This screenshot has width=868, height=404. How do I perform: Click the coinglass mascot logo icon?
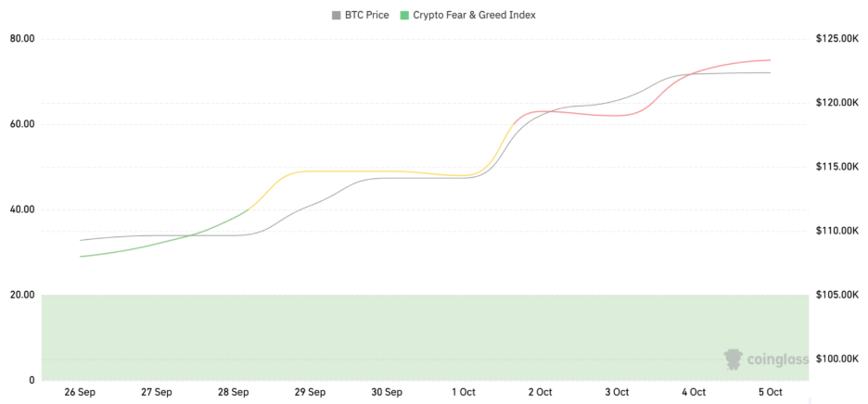click(734, 359)
